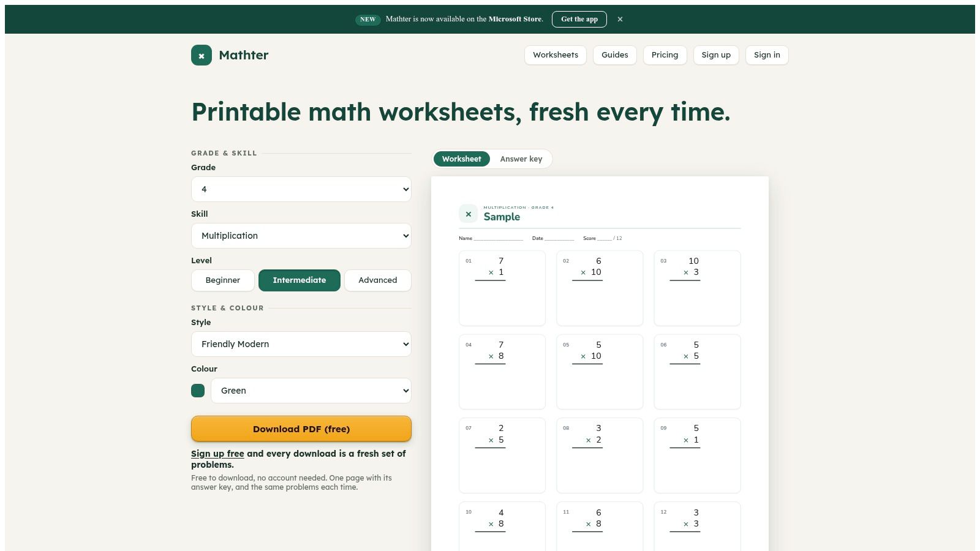The height and width of the screenshot is (551, 980).
Task: Select the Beginner level
Action: [x=223, y=280]
